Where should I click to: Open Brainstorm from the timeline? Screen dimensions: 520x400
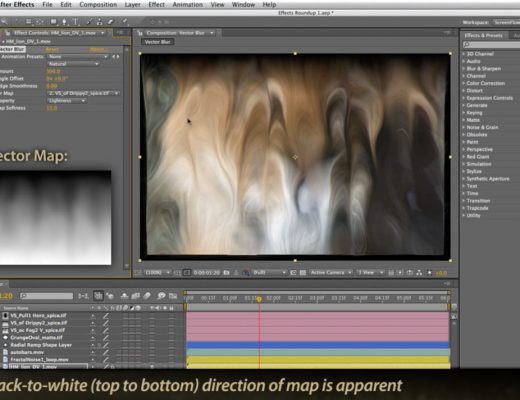point(161,296)
